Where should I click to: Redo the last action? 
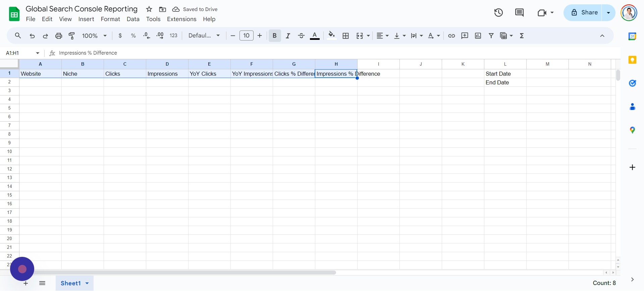click(45, 36)
